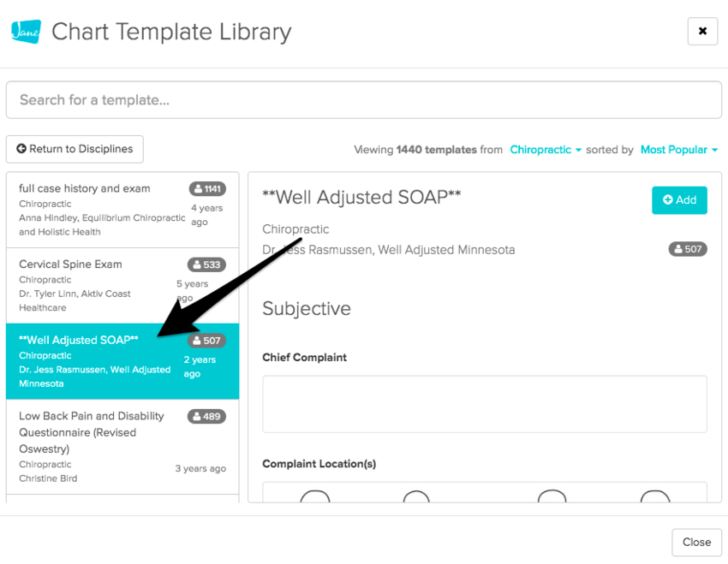Focus the Search for a template field
This screenshot has width=728, height=564.
click(x=364, y=100)
